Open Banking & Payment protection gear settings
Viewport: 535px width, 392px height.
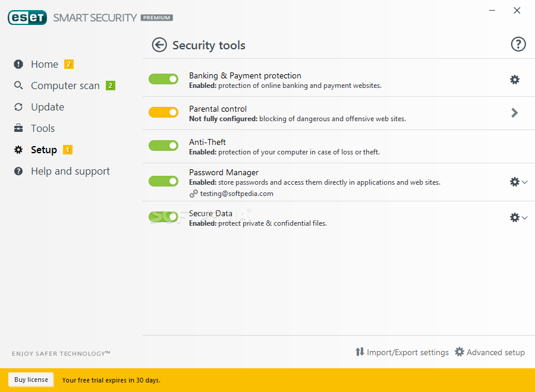click(x=515, y=80)
